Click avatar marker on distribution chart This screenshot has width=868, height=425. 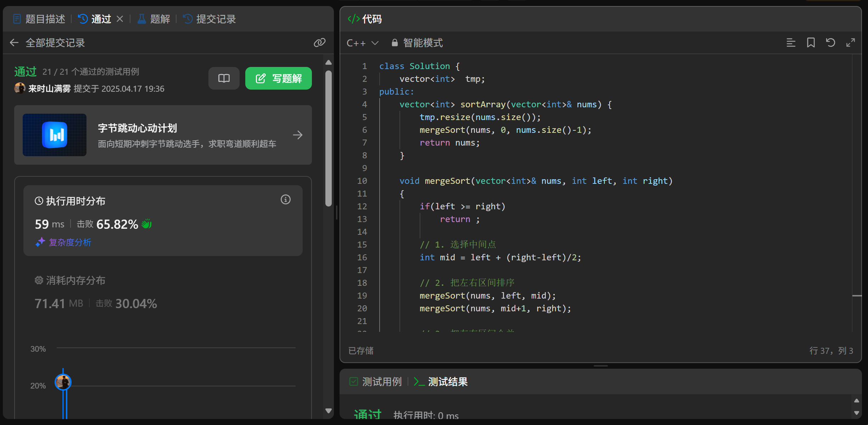tap(63, 382)
